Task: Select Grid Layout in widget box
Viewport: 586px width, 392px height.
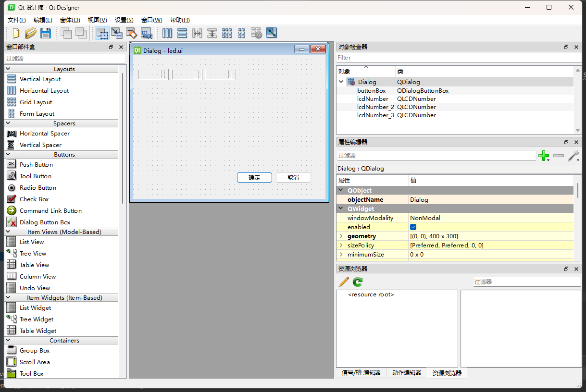Action: [36, 102]
